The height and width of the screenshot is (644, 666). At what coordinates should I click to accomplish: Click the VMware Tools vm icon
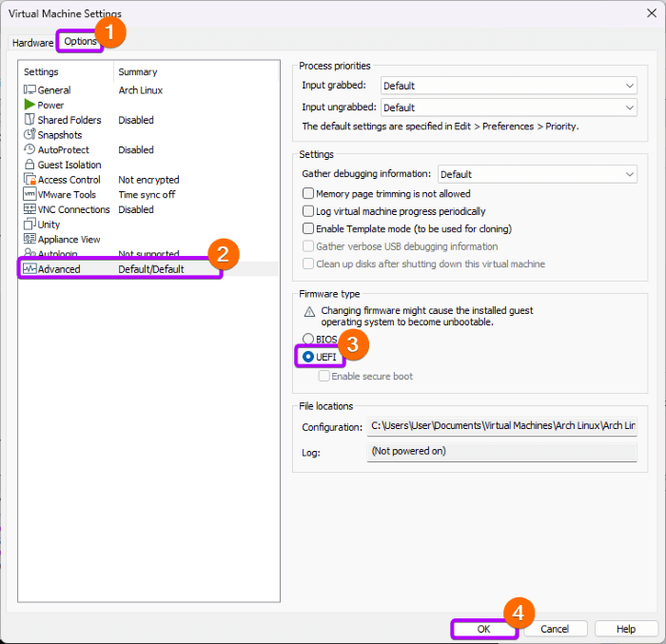29,194
